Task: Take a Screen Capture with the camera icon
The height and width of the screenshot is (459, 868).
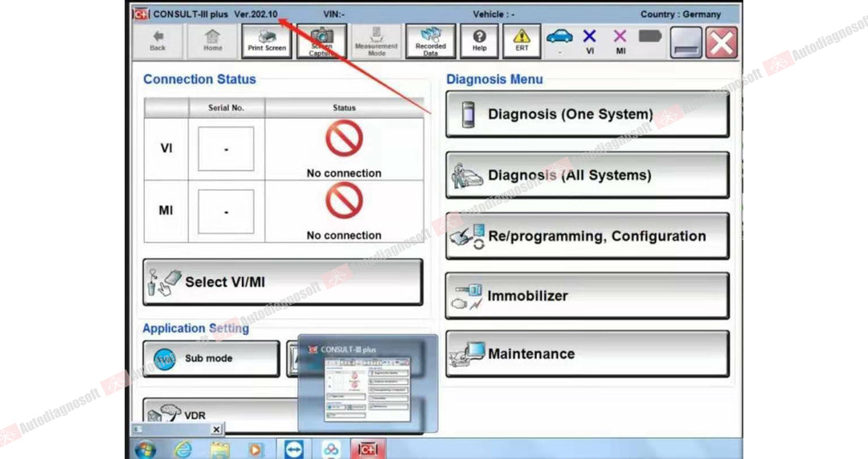Action: (321, 42)
